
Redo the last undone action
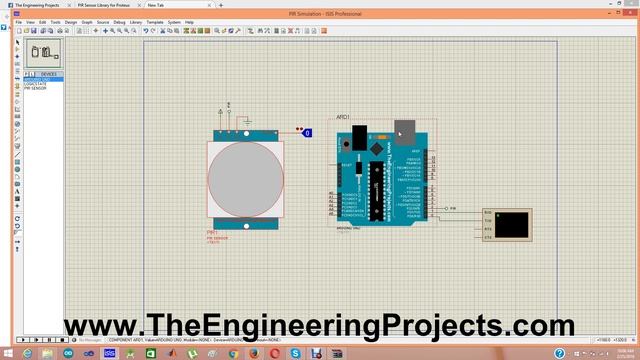[x=153, y=31]
